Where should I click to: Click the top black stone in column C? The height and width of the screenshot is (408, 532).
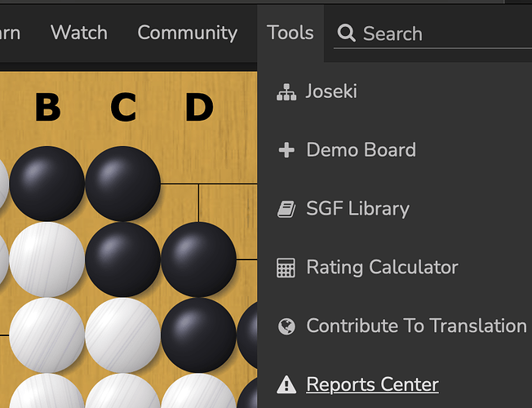click(122, 184)
